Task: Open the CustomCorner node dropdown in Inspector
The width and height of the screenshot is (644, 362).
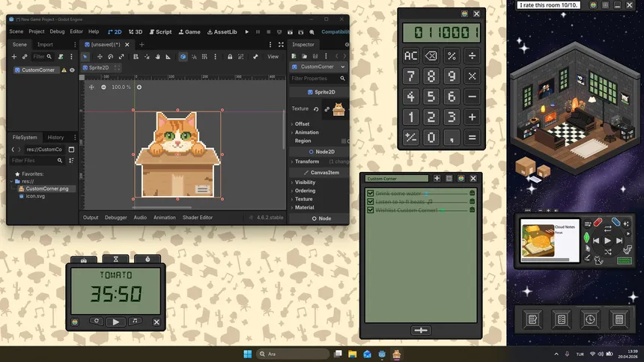Action: click(342, 67)
